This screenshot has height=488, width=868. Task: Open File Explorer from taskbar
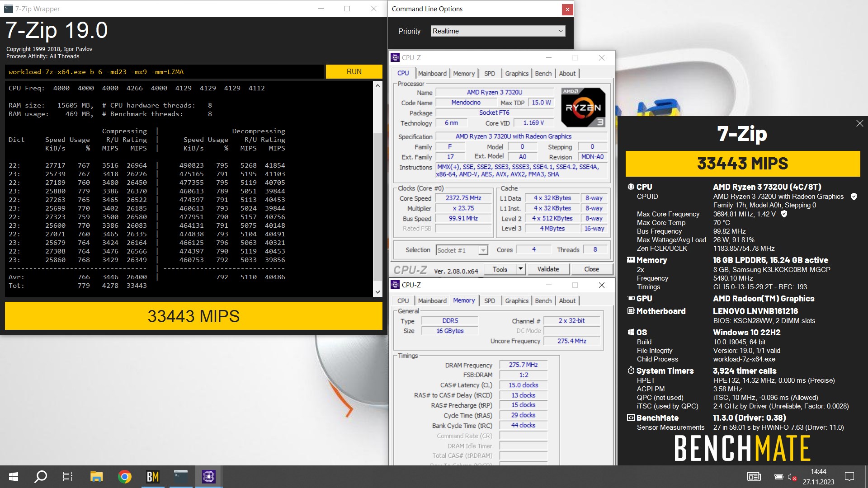[x=96, y=477]
